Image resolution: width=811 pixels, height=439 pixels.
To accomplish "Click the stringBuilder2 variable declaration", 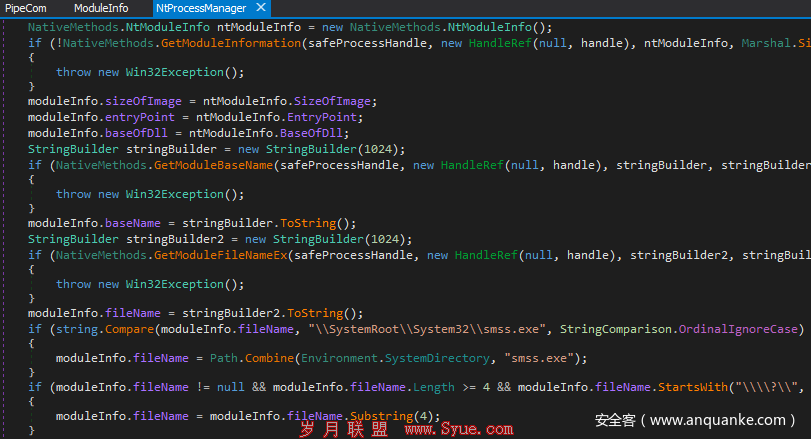I will click(x=175, y=239).
